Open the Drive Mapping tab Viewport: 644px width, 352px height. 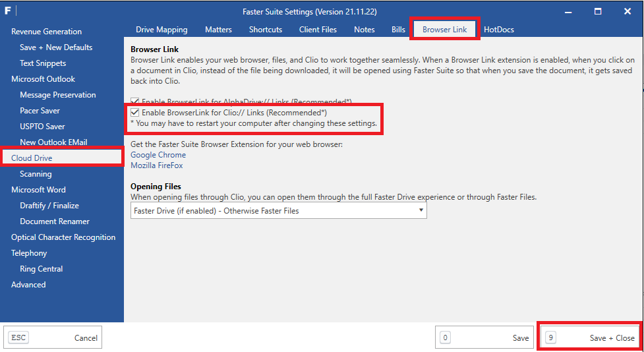[161, 30]
